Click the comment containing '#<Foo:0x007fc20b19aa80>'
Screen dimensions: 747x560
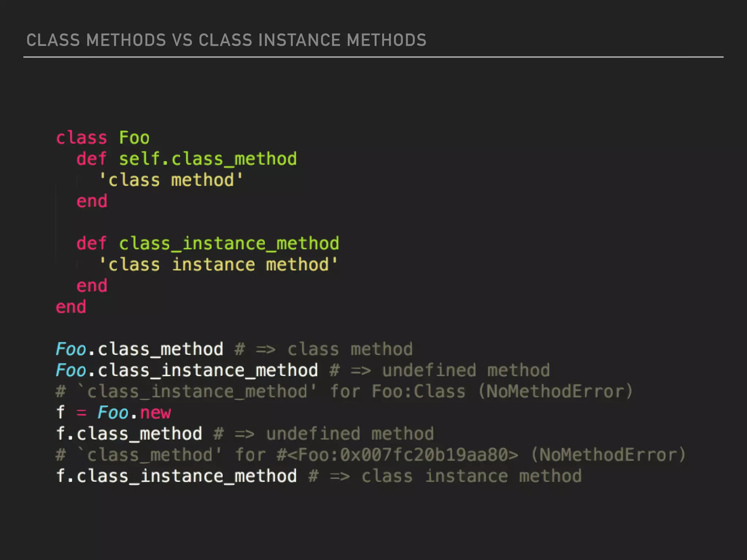click(371, 455)
